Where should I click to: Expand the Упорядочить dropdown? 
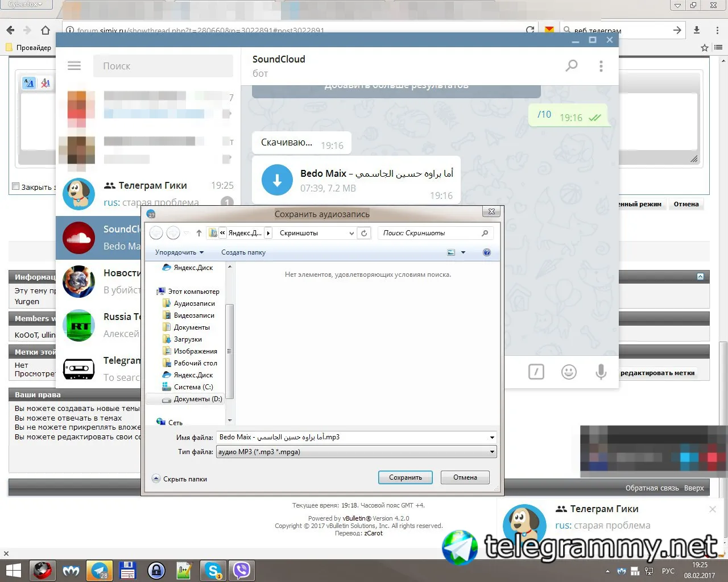(179, 252)
